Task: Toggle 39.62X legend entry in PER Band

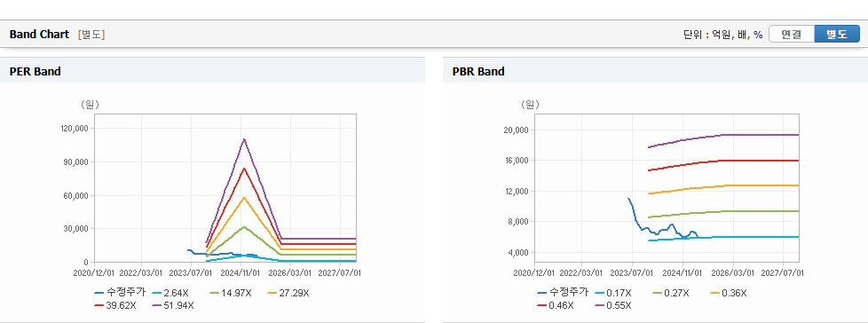Action: (115, 304)
